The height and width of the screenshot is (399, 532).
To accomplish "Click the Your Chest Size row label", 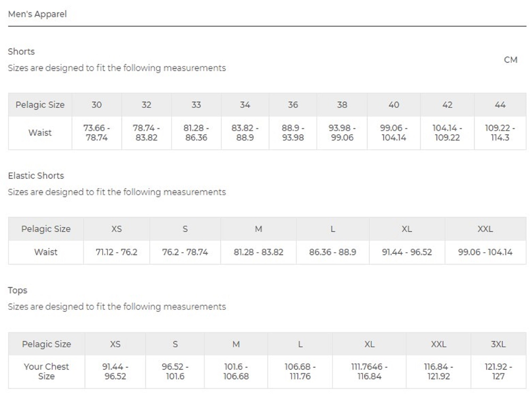I will pos(46,371).
